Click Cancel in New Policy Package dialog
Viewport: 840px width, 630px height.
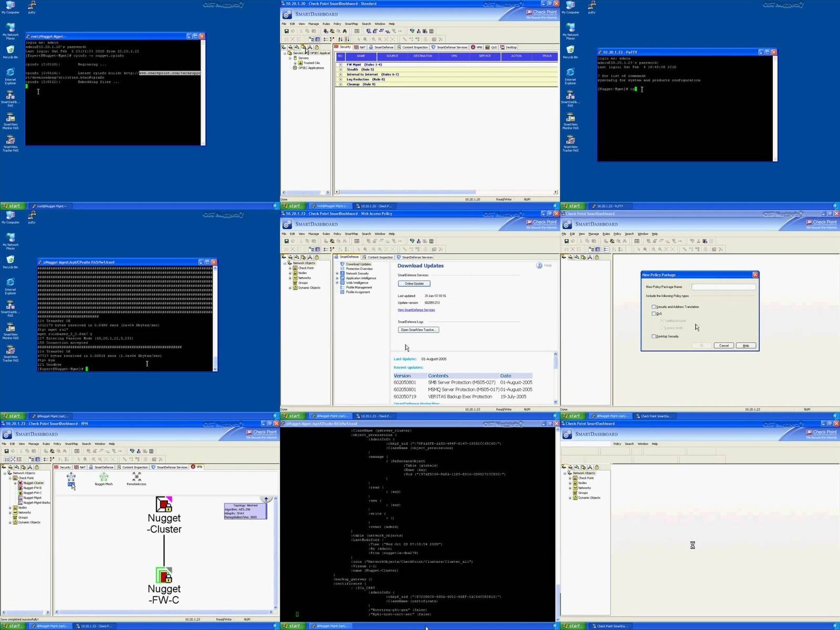tap(724, 345)
